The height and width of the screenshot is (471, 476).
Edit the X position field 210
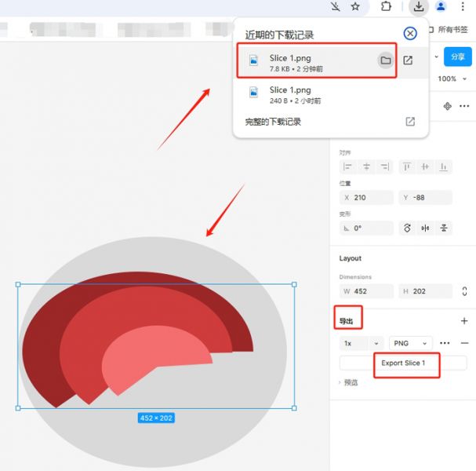point(366,198)
